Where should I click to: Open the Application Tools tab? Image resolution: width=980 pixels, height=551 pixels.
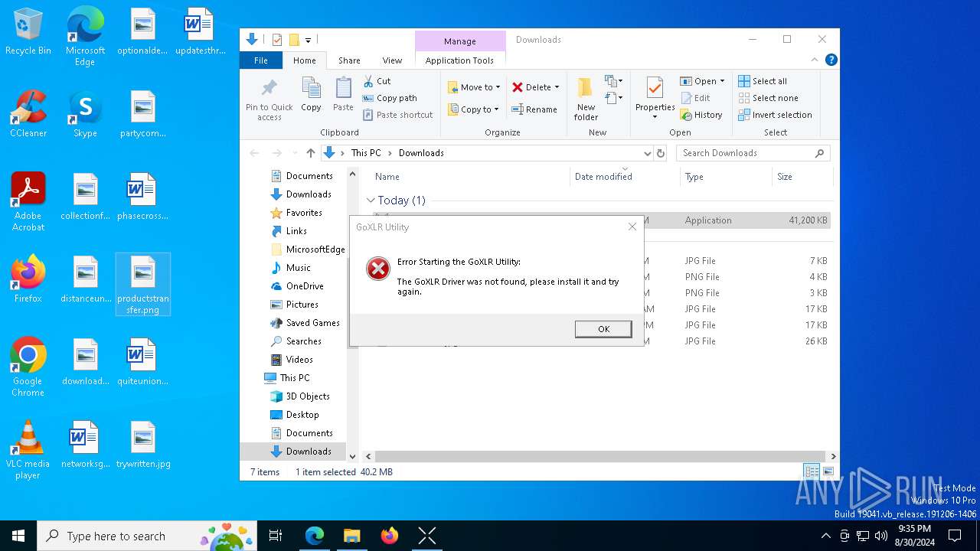[x=459, y=60]
